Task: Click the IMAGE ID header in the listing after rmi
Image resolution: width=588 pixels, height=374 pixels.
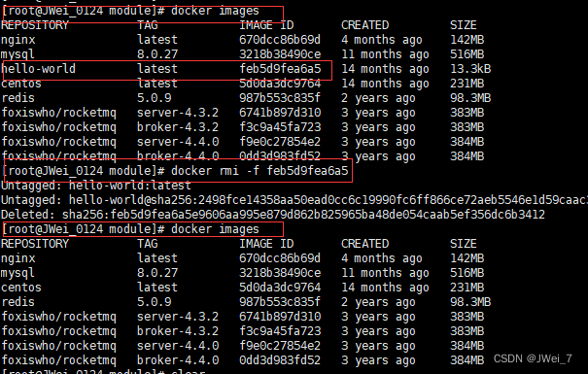Action: pos(266,244)
